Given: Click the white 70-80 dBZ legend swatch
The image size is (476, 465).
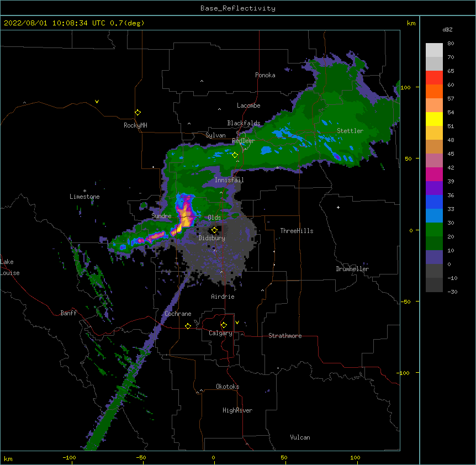Looking at the screenshot, I should click(x=434, y=50).
